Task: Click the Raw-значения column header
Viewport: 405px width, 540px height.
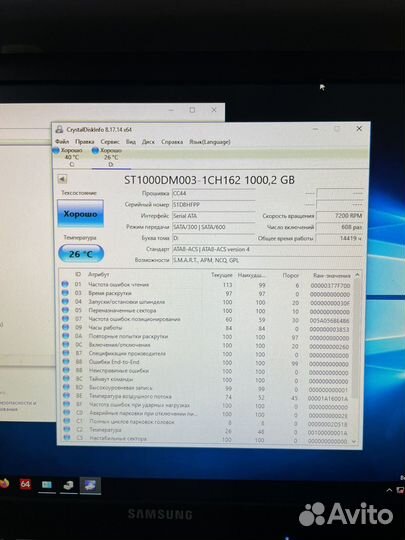Action: tap(332, 276)
